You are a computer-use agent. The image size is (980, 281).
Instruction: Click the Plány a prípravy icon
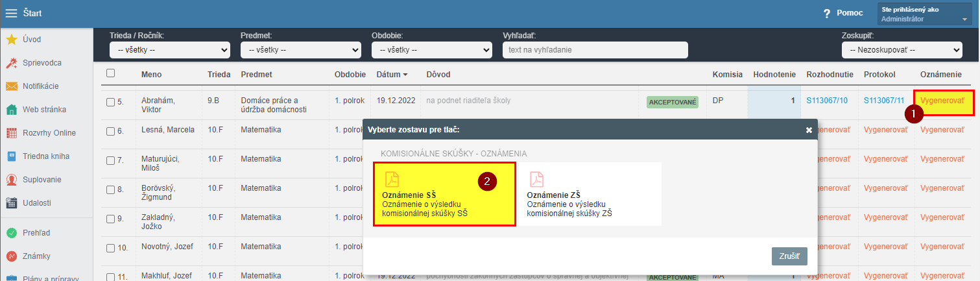pos(12,278)
